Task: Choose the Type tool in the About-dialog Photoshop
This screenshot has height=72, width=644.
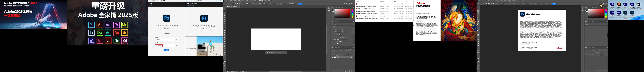Action: coord(478,46)
